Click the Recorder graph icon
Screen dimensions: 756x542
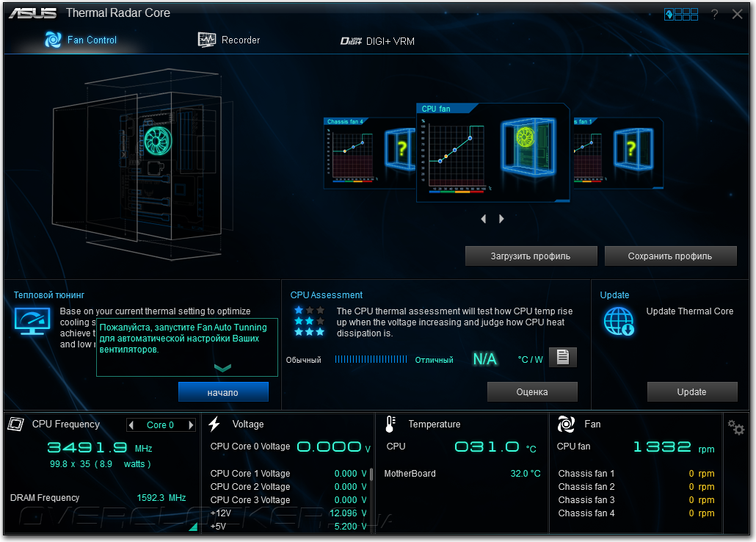pos(207,40)
